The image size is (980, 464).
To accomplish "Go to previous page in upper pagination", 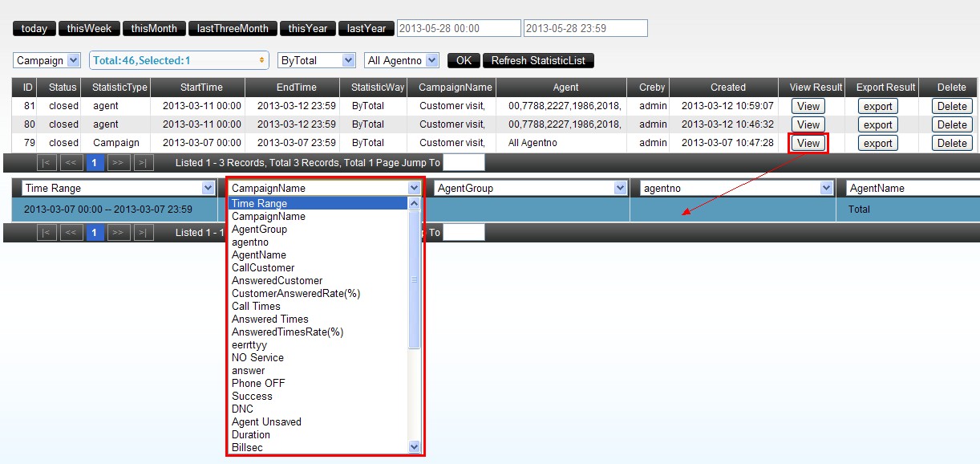I will click(x=71, y=163).
